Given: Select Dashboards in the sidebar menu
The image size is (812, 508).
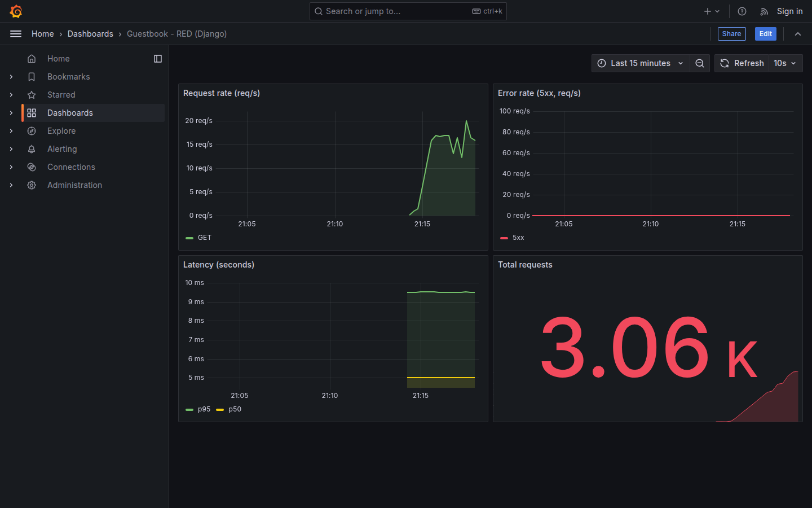Looking at the screenshot, I should 70,113.
